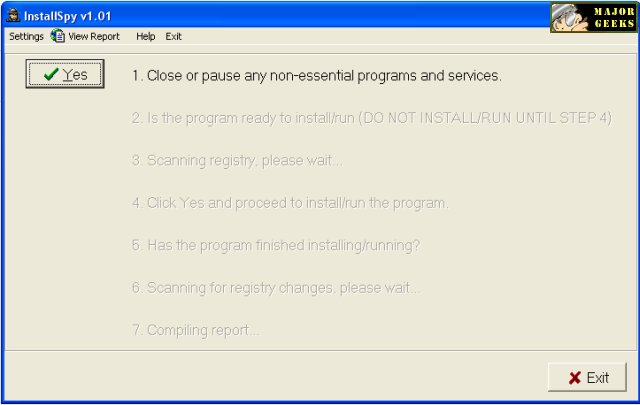This screenshot has height=405, width=640.
Task: Click step 5 program finished installing text
Action: tap(276, 245)
